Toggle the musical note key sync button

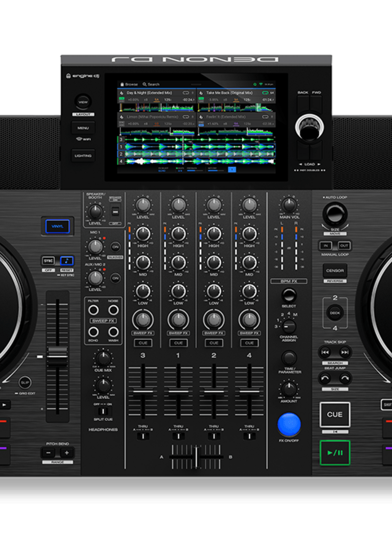67,261
